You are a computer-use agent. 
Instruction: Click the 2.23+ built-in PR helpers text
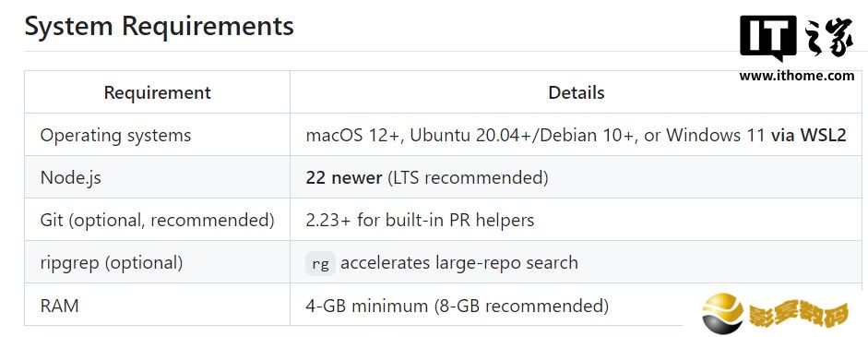click(420, 221)
